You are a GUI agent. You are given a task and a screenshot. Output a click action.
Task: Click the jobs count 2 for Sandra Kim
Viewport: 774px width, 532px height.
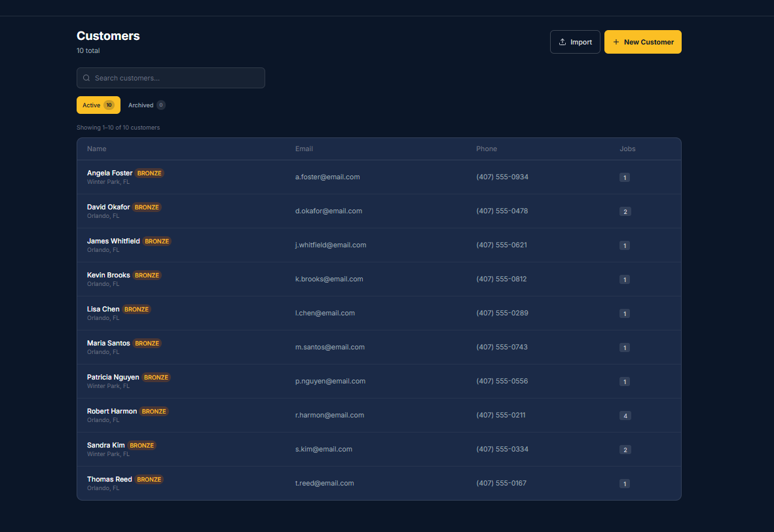(x=625, y=450)
